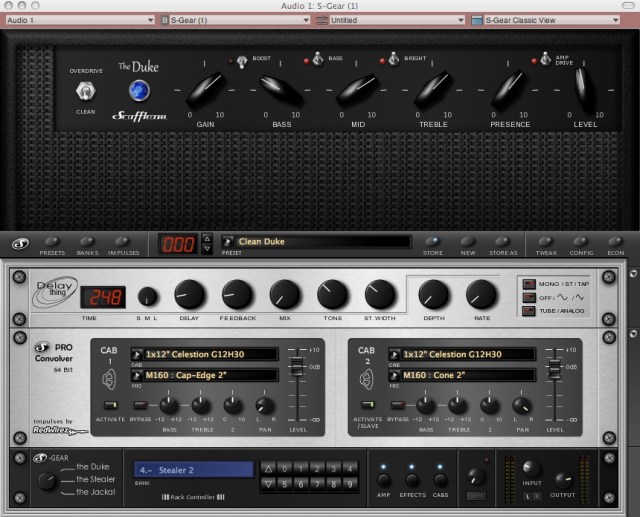Click the CAB 1 Level fader
Viewport: 640px width, 517px height.
coord(297,366)
